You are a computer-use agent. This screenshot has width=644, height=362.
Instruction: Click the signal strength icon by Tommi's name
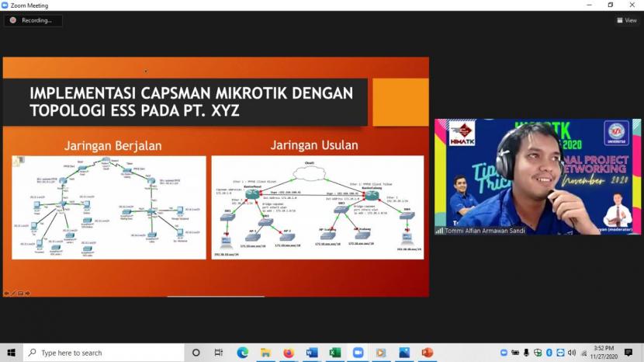[439, 231]
